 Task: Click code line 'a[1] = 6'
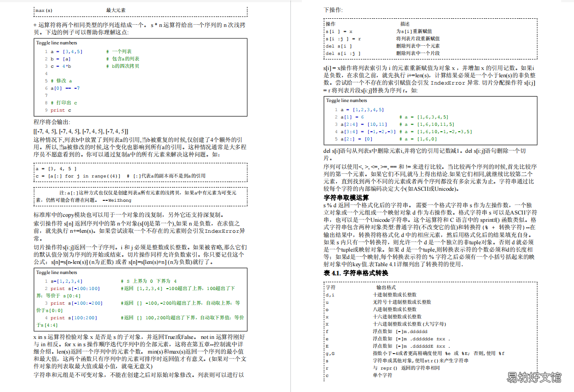click(x=352, y=117)
